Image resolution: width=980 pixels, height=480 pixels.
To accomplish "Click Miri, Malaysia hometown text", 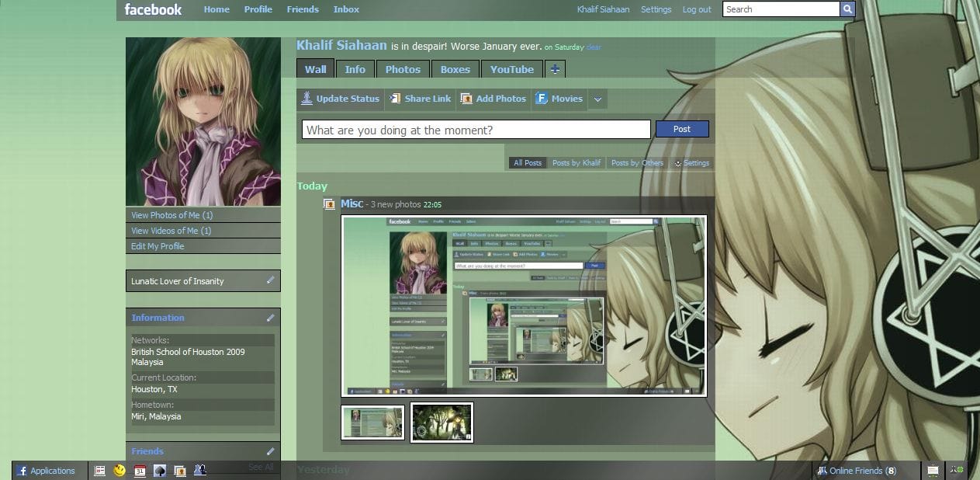I will coord(156,416).
